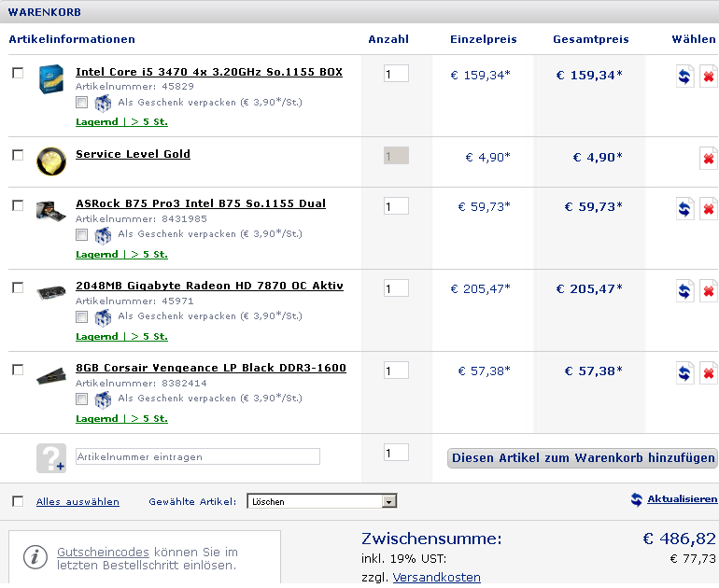
Task: Click the Gesamtpreis column header
Action: 590,39
